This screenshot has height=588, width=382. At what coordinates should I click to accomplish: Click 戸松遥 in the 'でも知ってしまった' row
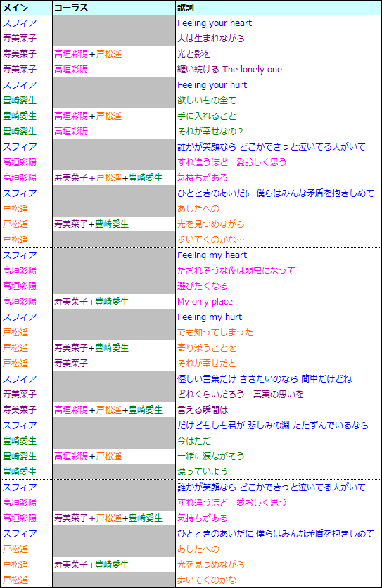(15, 332)
